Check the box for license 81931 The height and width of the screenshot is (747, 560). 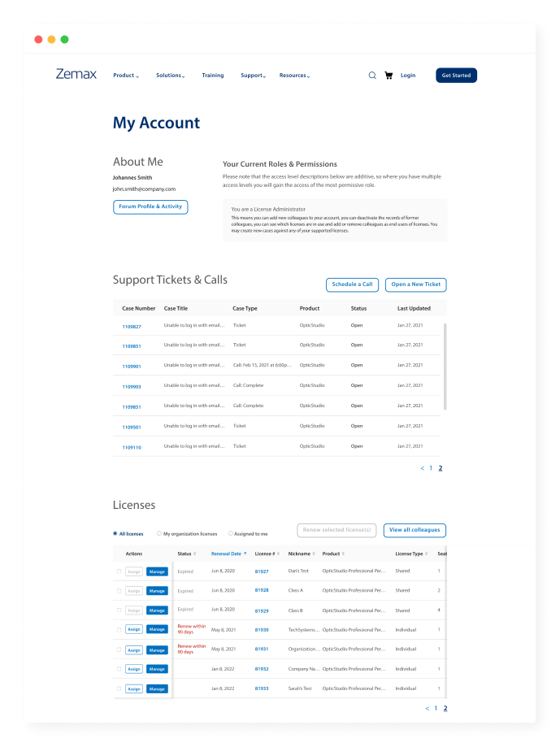(x=119, y=649)
